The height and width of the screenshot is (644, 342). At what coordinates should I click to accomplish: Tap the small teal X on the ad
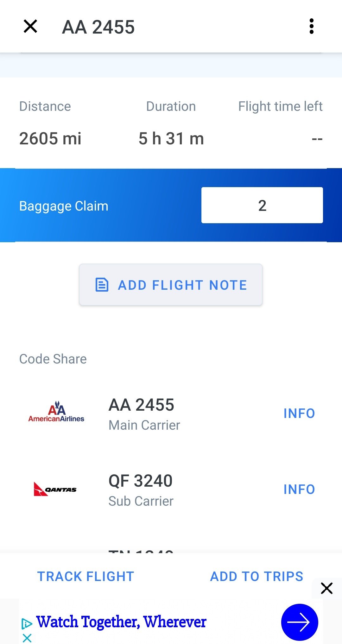click(27, 638)
